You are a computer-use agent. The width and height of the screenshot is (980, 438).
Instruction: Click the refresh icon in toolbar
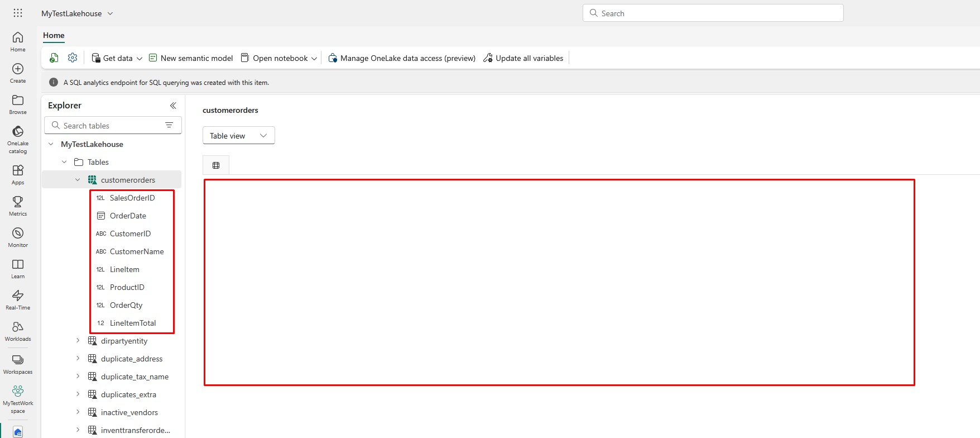click(54, 58)
